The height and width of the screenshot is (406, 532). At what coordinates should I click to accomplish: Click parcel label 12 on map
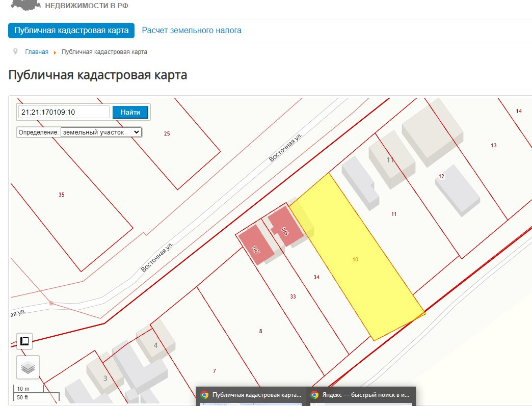tap(441, 176)
